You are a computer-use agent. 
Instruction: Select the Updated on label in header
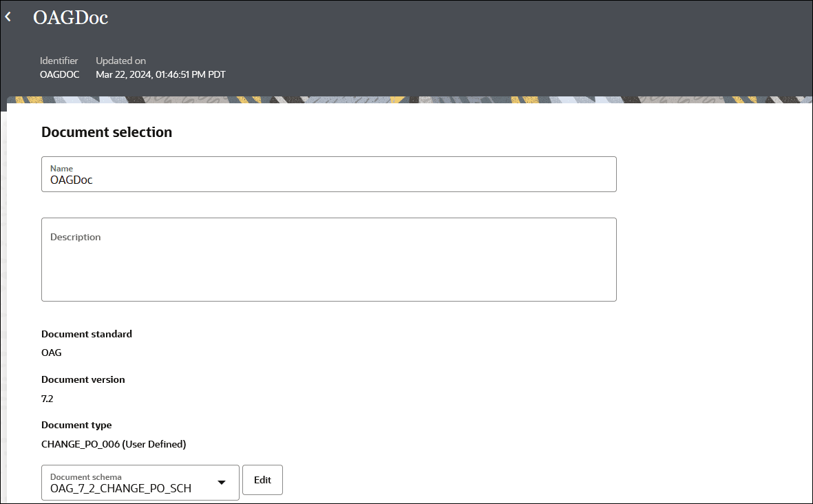coord(120,61)
